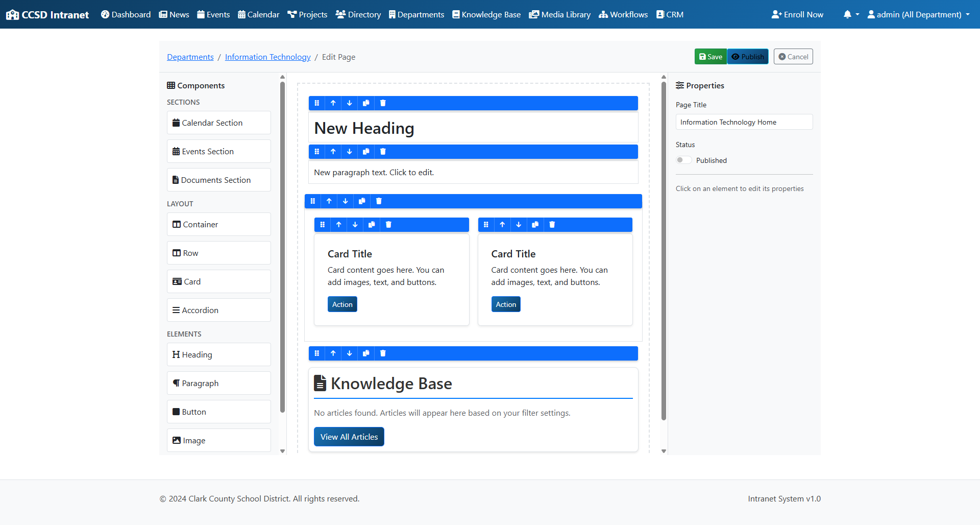Image resolution: width=980 pixels, height=525 pixels.
Task: Move the Knowledge Base section up
Action: click(333, 353)
